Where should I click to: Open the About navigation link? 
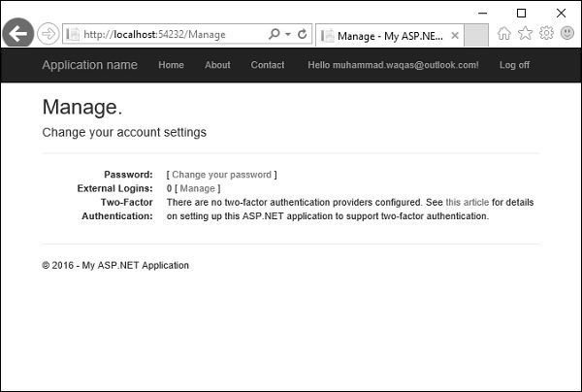[x=217, y=65]
